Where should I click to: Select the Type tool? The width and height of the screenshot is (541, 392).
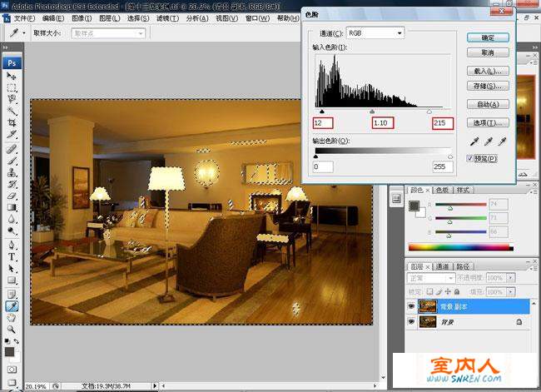pyautogui.click(x=12, y=256)
